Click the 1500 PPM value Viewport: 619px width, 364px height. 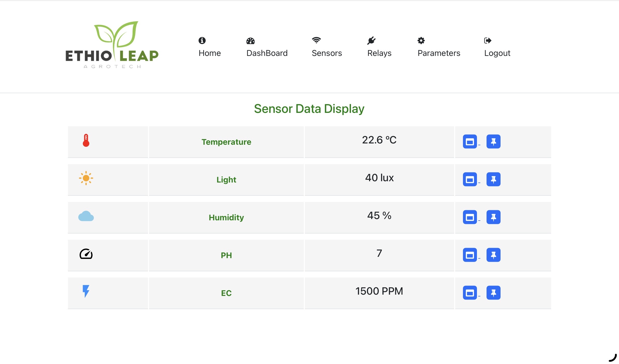coord(379,291)
